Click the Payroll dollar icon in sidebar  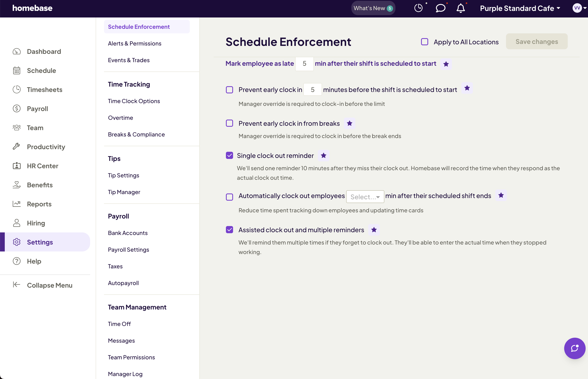(16, 108)
